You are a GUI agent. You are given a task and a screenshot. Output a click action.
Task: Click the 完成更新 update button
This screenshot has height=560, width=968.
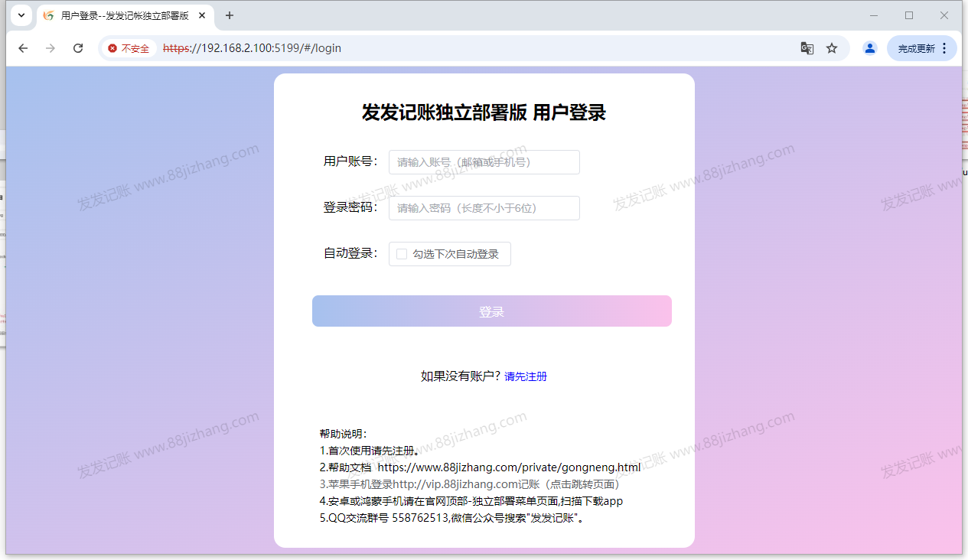pyautogui.click(x=916, y=48)
